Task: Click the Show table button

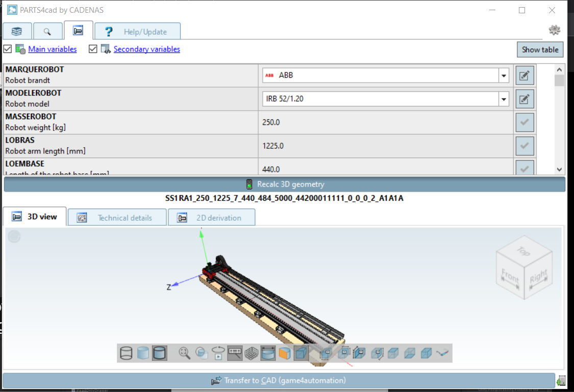Action: [540, 50]
